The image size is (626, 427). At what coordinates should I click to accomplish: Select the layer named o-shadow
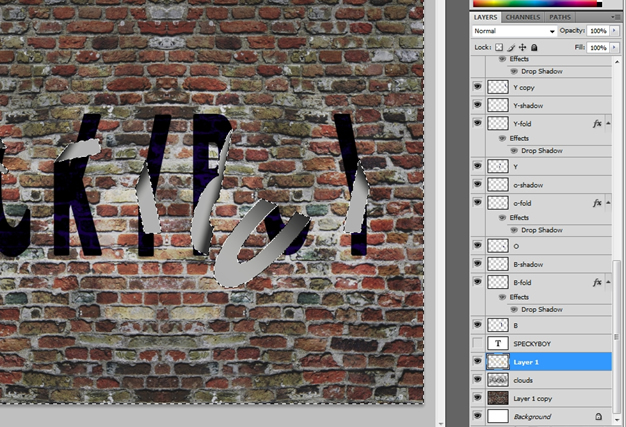pyautogui.click(x=528, y=185)
